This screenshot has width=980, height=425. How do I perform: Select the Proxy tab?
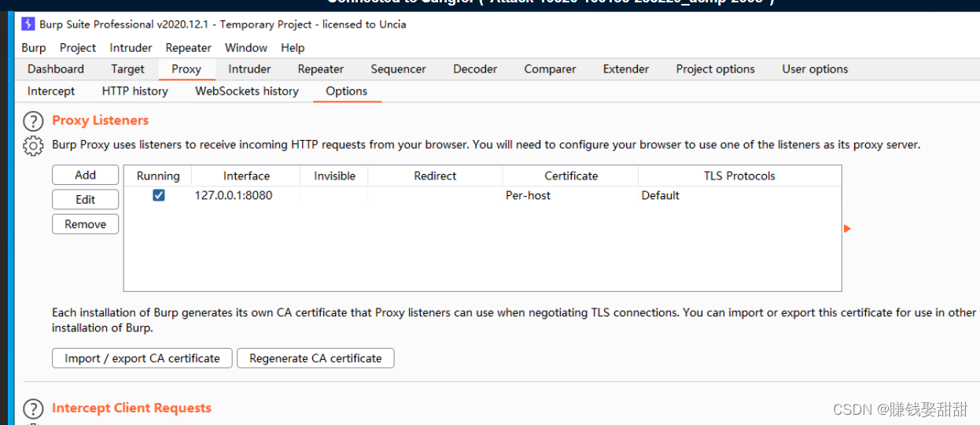click(186, 69)
